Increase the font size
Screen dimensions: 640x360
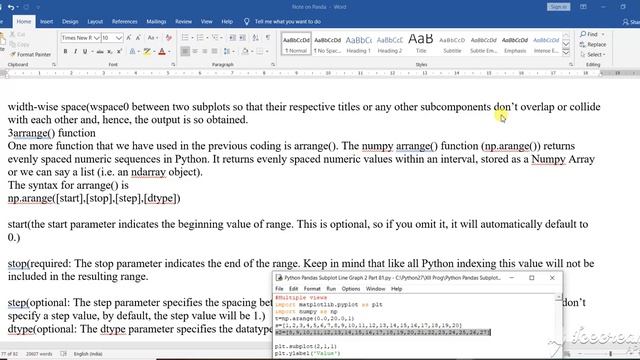tap(129, 38)
